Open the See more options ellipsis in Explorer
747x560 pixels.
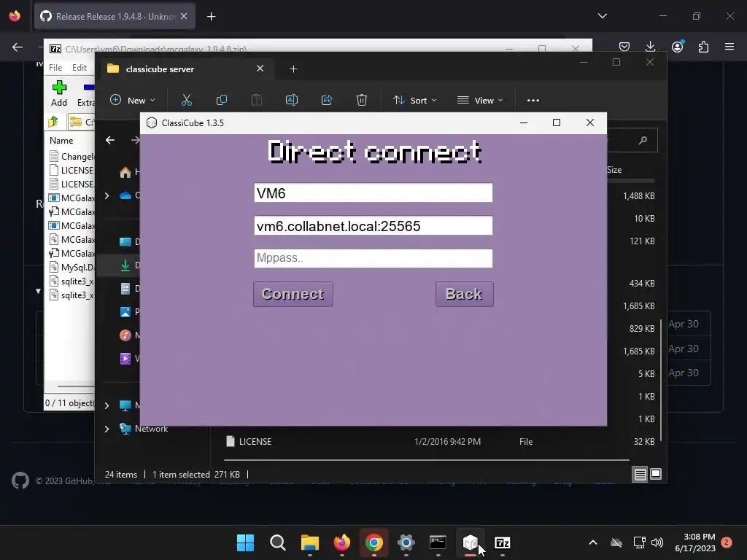tap(533, 100)
